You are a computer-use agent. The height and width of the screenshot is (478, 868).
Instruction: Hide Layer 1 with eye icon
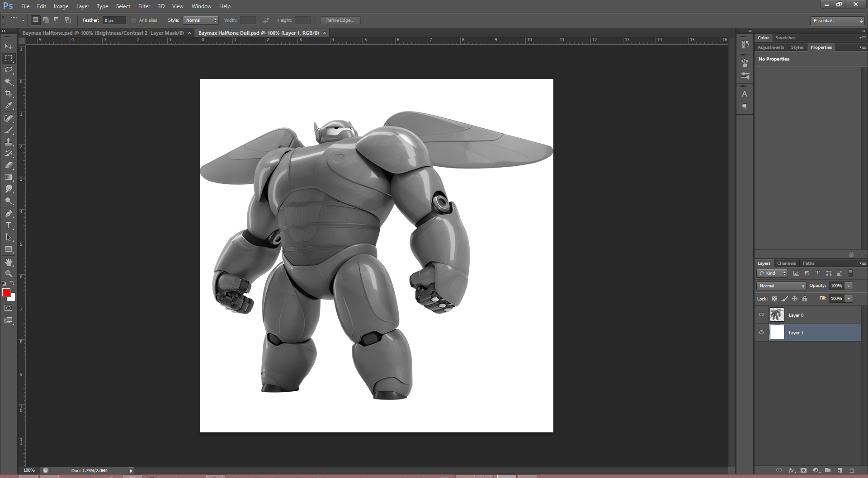click(761, 333)
